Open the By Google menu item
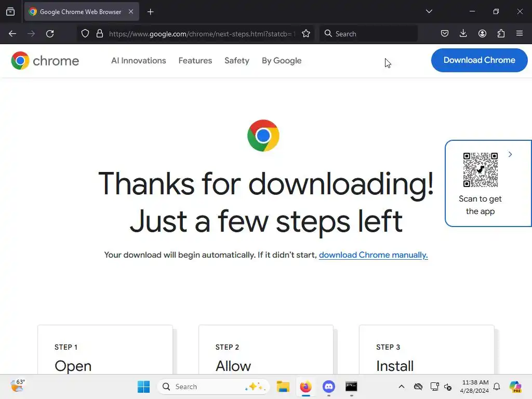The height and width of the screenshot is (399, 532). 282,61
